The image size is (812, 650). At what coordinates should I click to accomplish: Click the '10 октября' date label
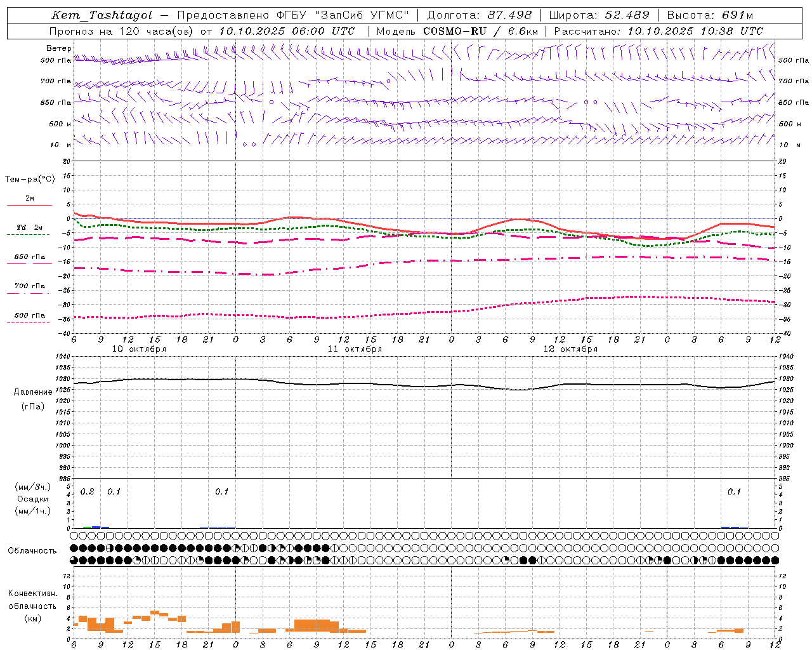139,349
